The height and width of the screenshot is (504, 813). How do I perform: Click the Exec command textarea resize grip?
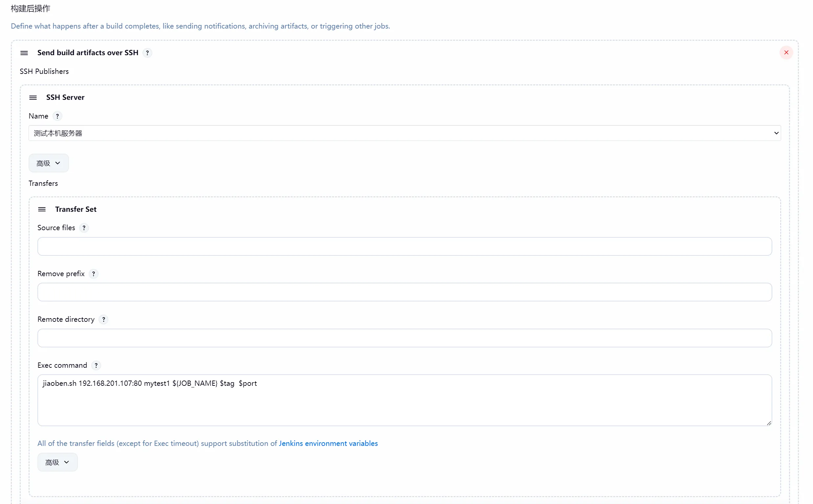[x=769, y=423]
